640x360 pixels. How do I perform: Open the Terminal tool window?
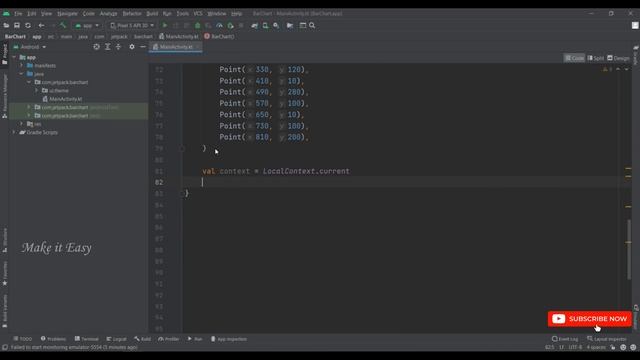87,339
